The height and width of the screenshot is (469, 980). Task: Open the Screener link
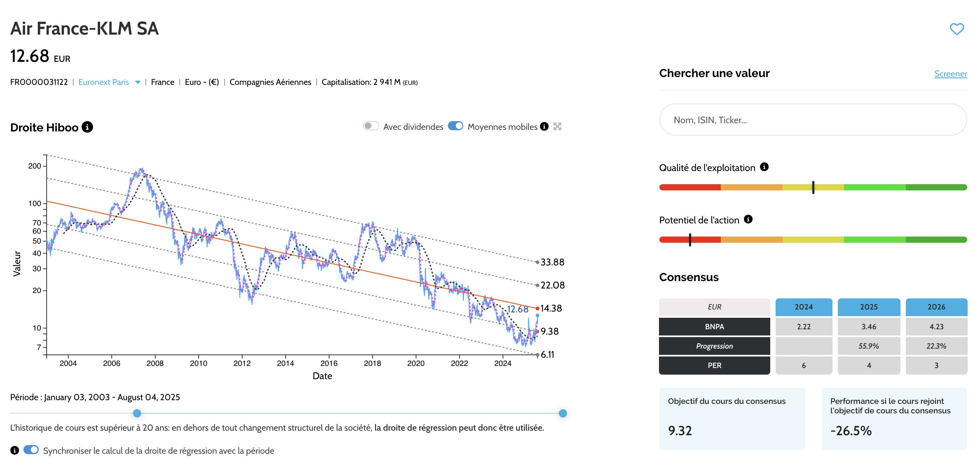tap(950, 74)
